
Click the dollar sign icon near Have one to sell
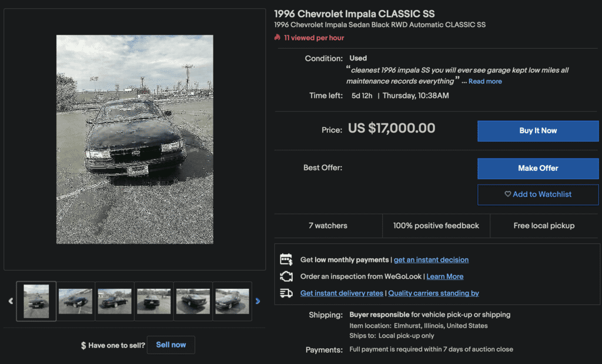tap(83, 345)
